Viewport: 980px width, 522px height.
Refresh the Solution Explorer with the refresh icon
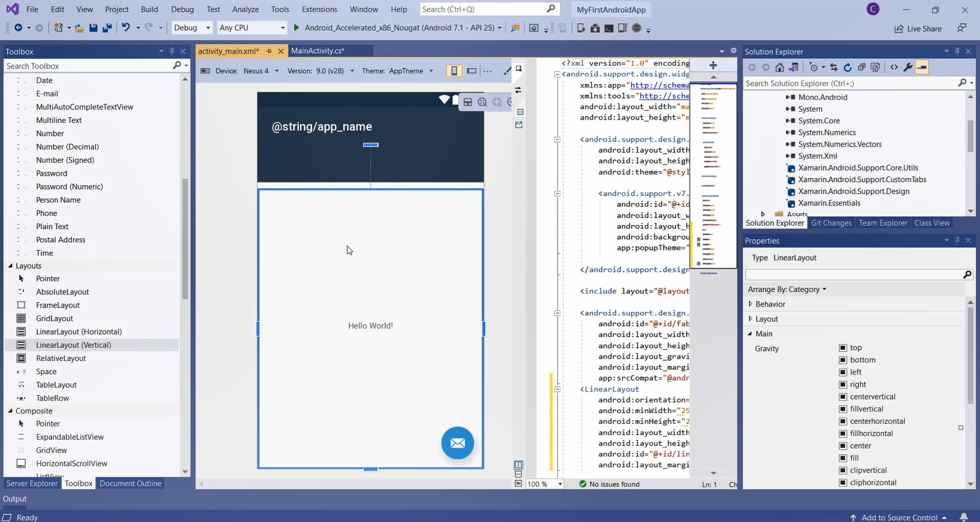tap(847, 67)
